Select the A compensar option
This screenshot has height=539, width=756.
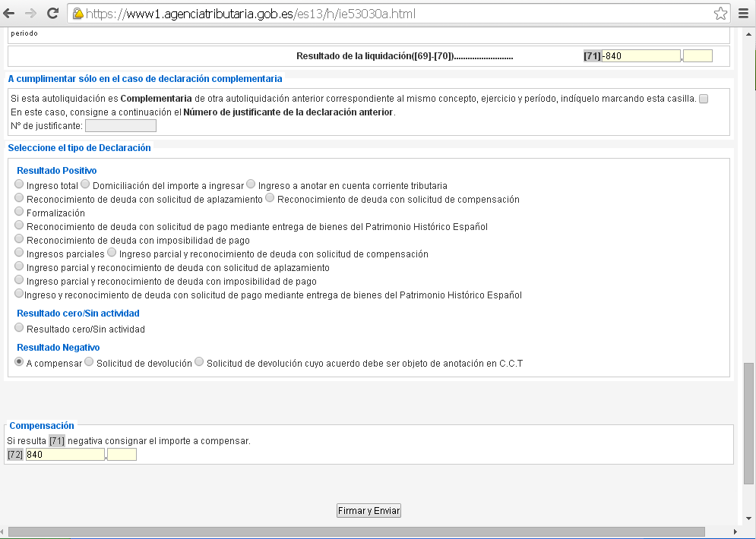coord(19,362)
